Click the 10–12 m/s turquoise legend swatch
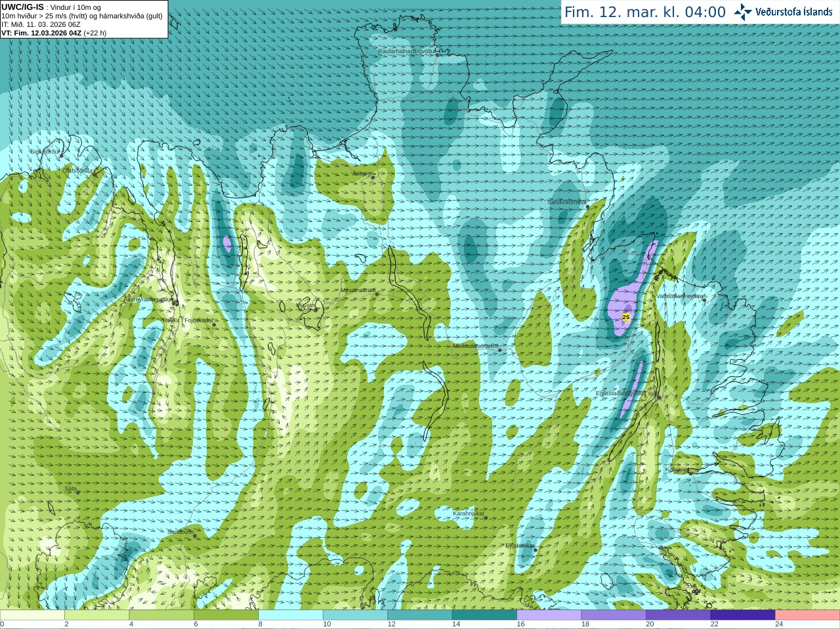Image resolution: width=840 pixels, height=629 pixels. (356, 615)
